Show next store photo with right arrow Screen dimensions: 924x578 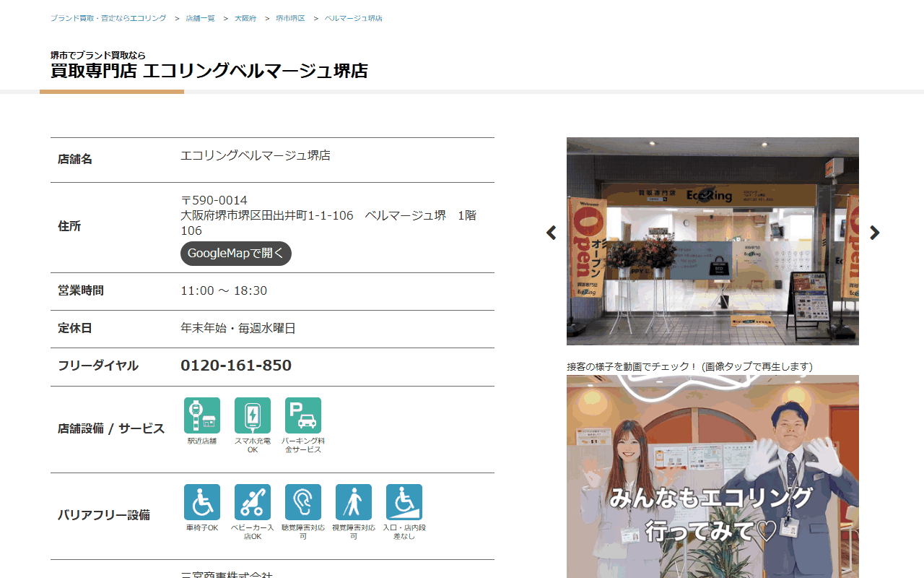875,233
